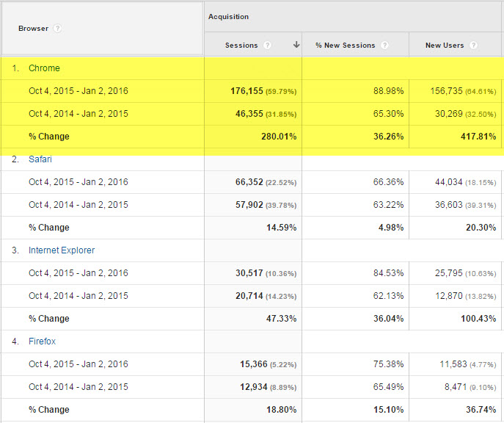Viewport: 504px width, 423px height.
Task: Select Safari new sessions change 4.98%
Action: click(x=391, y=228)
